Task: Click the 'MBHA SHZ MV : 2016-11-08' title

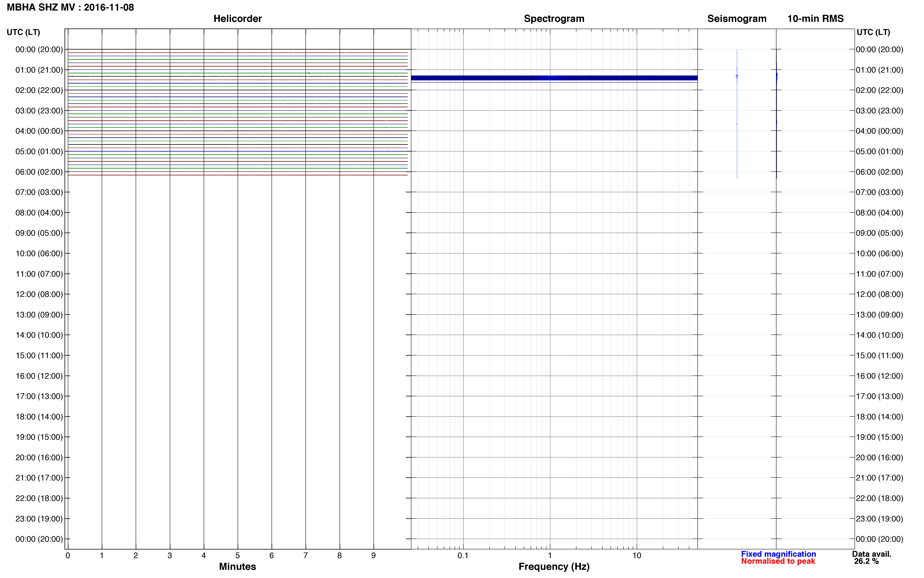Action: (70, 7)
